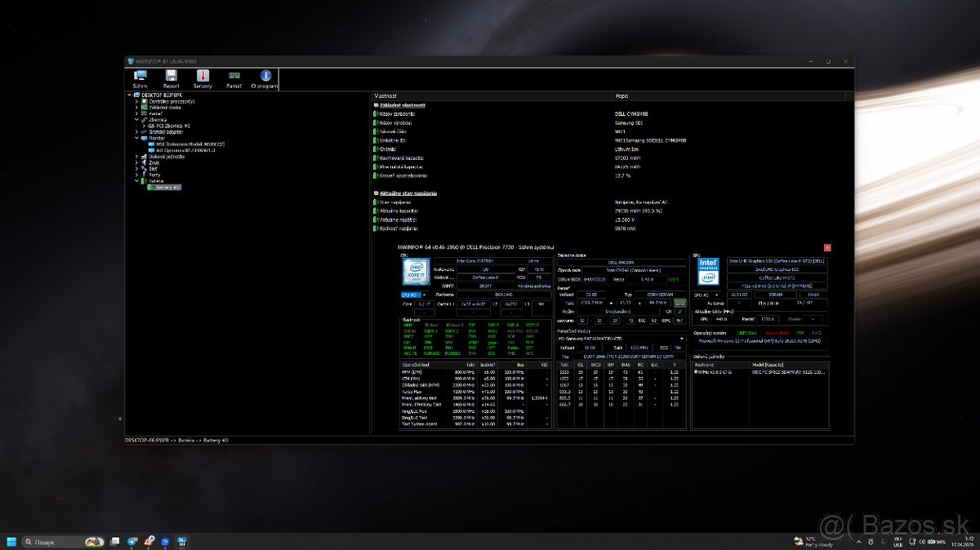The width and height of the screenshot is (980, 550).
Task: Select the Grafický adaptér tree node
Action: click(x=166, y=130)
